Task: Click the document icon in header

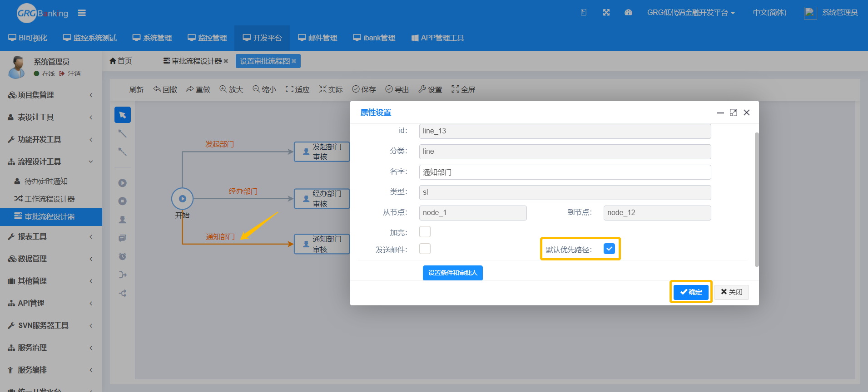Action: (584, 13)
